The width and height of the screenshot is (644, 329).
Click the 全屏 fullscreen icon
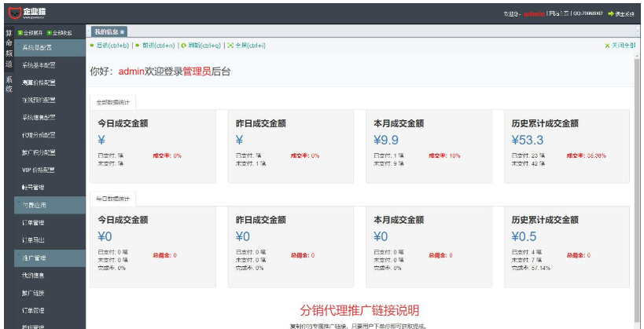click(x=230, y=46)
